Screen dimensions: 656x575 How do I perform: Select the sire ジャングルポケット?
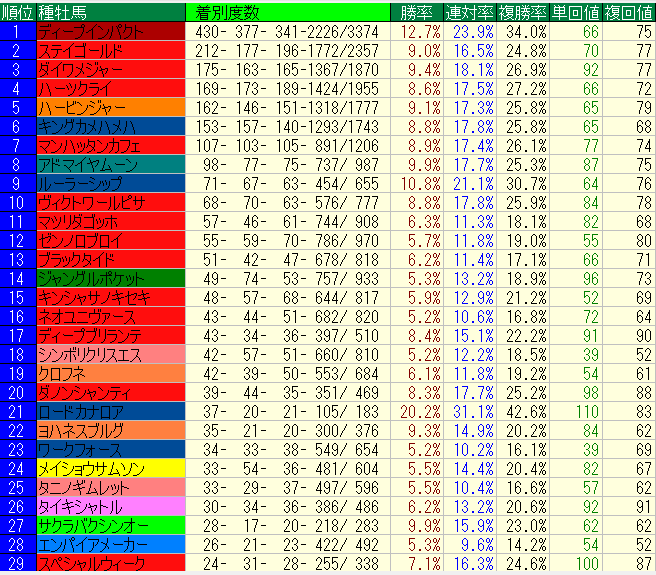[x=111, y=279]
